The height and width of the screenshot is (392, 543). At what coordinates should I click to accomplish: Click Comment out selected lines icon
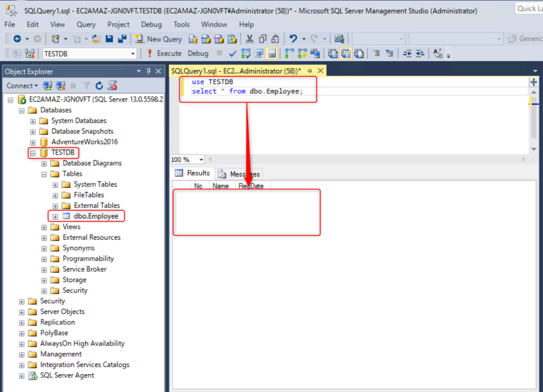376,53
